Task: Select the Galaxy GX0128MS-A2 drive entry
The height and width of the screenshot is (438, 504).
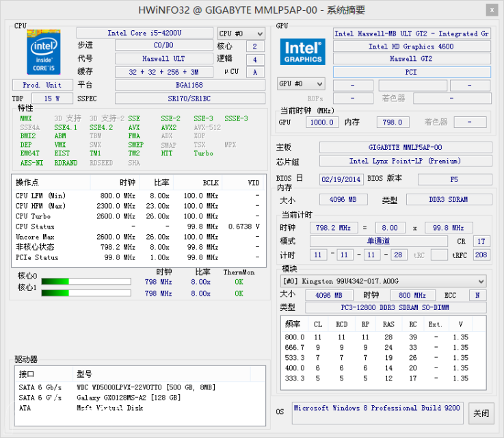Action: pyautogui.click(x=128, y=398)
